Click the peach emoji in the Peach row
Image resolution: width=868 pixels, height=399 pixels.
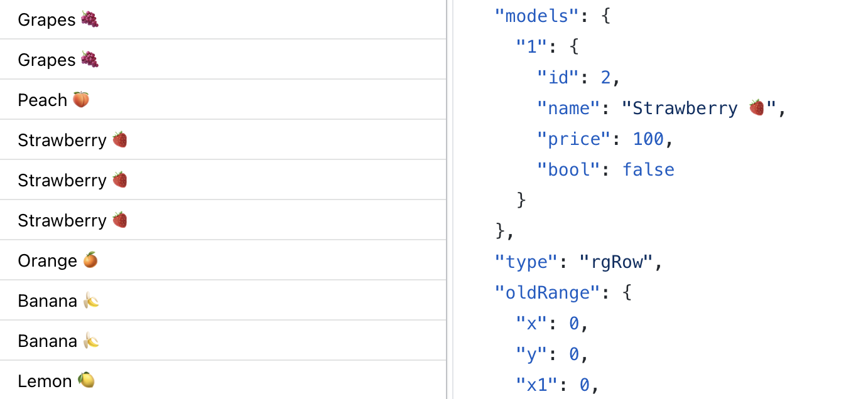point(81,100)
